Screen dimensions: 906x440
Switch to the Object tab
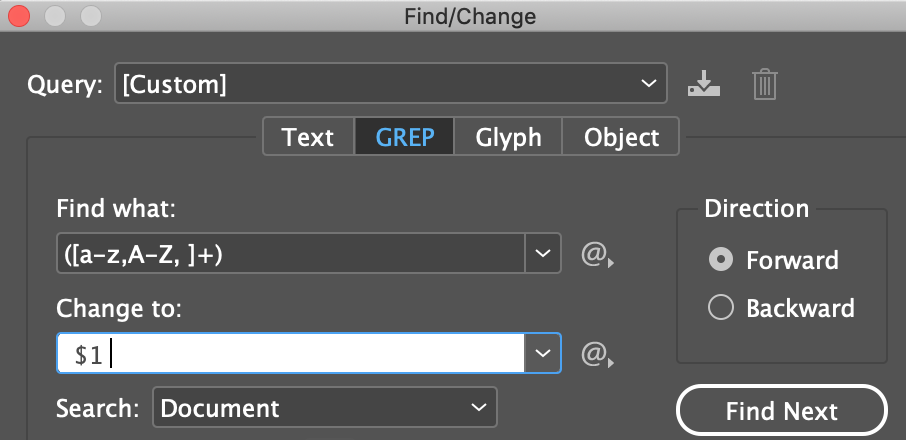coord(621,137)
